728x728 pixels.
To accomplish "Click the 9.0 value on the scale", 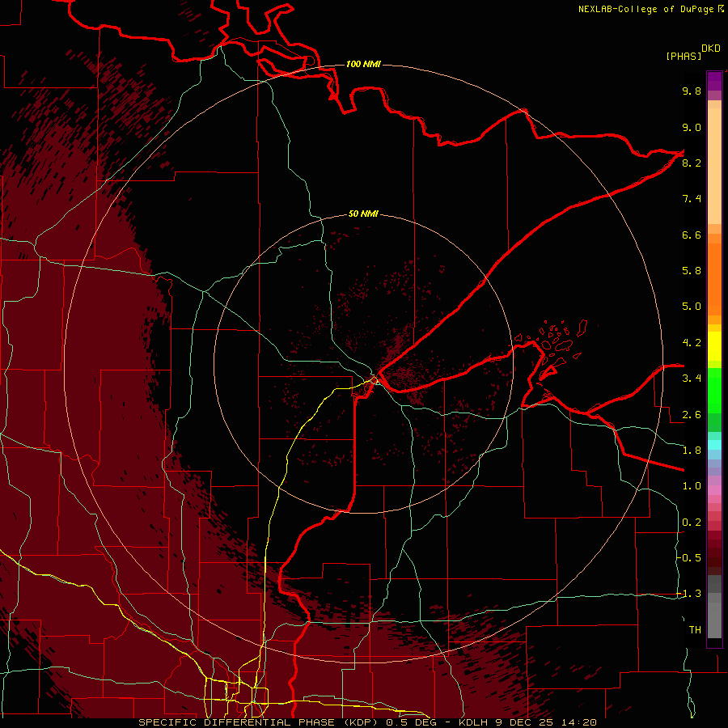I will tap(692, 127).
